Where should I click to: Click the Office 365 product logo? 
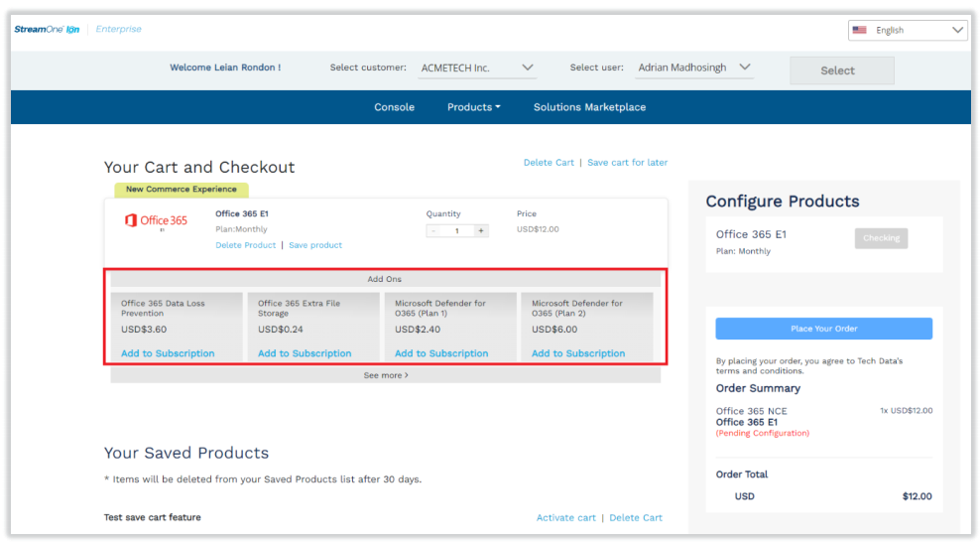[157, 220]
